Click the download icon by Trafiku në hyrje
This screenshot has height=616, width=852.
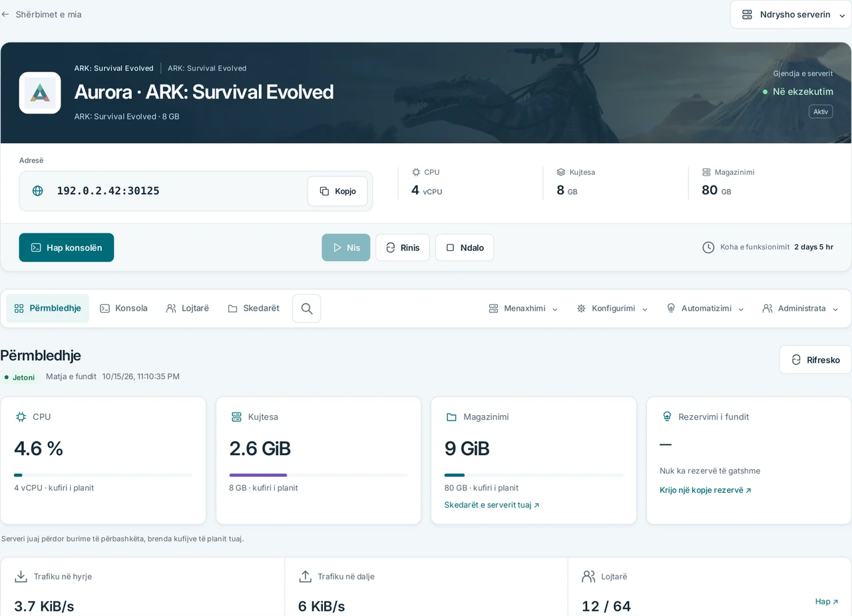coord(21,576)
